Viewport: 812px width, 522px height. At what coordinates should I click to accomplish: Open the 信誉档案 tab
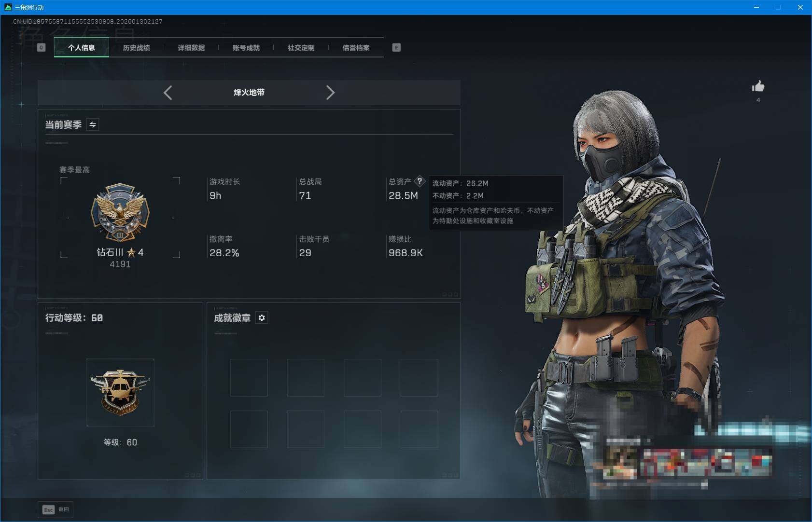click(x=356, y=48)
